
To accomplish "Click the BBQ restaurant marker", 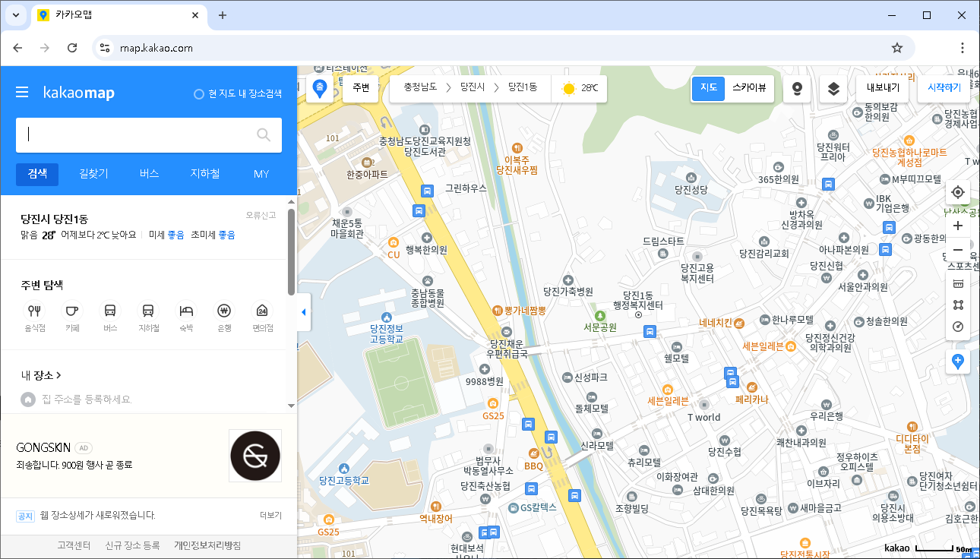I will pyautogui.click(x=534, y=454).
